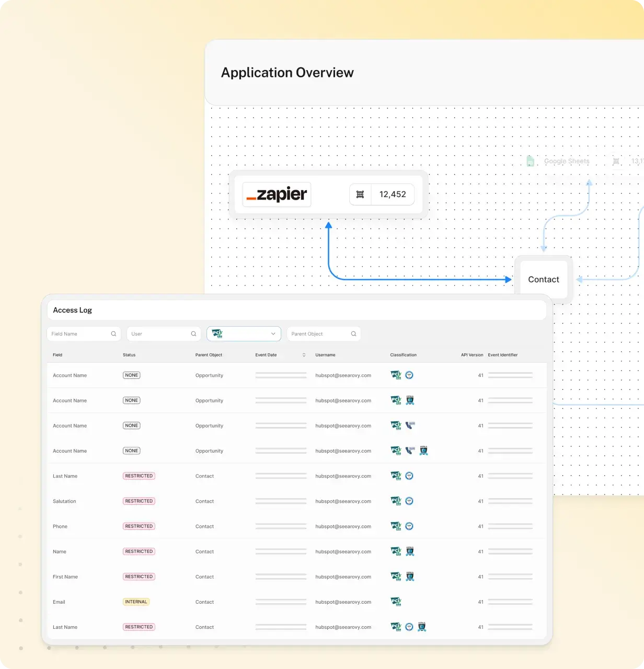Click the records icon beside 12,452
Viewport: 644px width, 669px height.
point(360,194)
